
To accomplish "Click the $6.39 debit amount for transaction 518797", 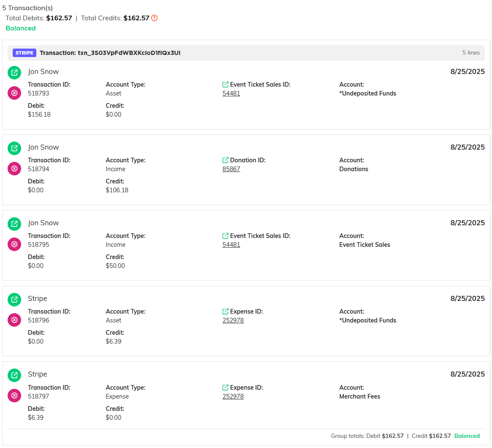I will point(35,417).
